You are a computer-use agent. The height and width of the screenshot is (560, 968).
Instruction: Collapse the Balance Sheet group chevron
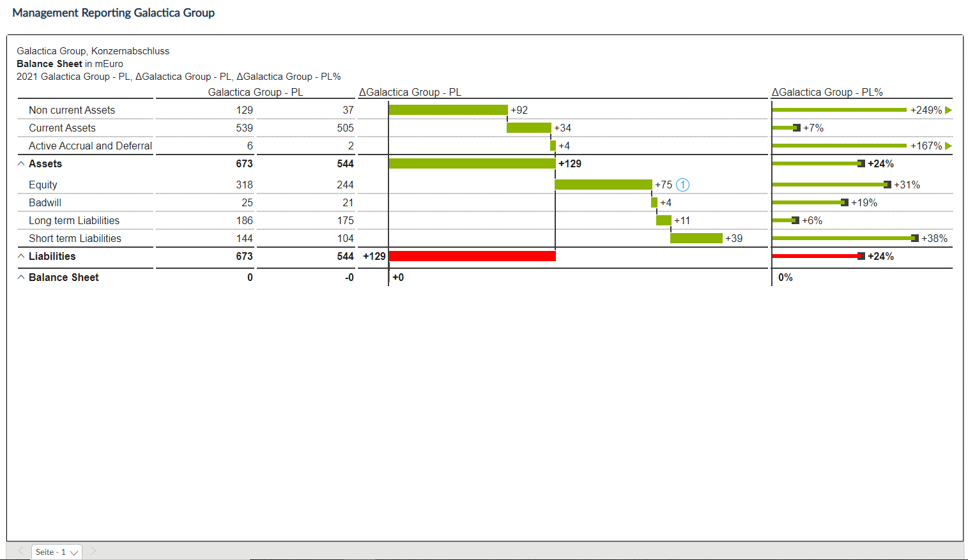(x=21, y=277)
